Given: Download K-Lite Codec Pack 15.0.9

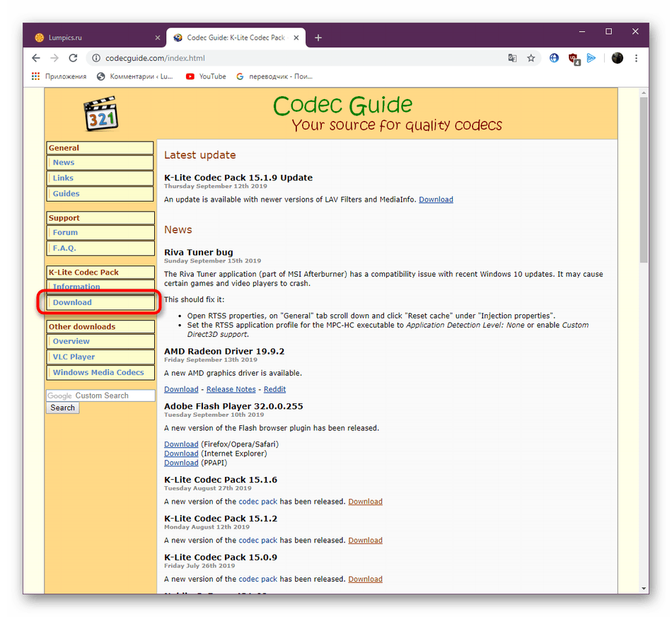Looking at the screenshot, I should [365, 579].
